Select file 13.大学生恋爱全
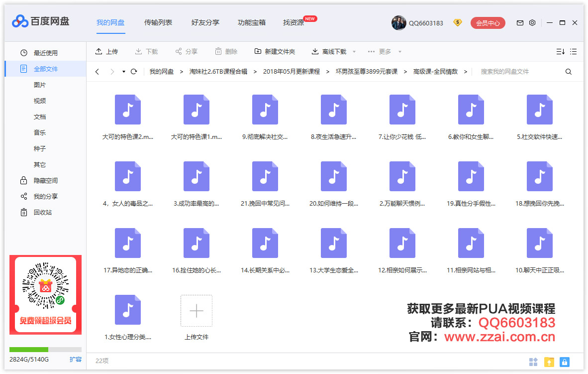Viewport: 588px width, 374px height. click(x=334, y=251)
